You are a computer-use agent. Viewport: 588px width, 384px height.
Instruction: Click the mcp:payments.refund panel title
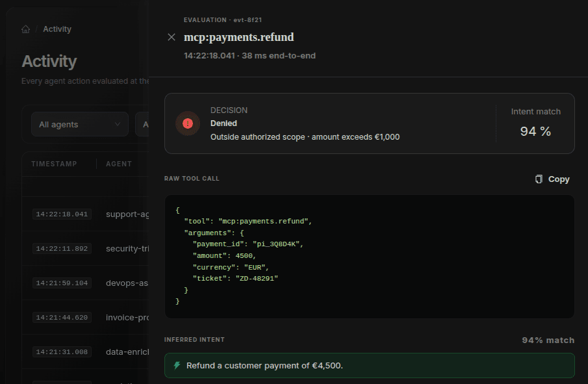click(x=239, y=37)
